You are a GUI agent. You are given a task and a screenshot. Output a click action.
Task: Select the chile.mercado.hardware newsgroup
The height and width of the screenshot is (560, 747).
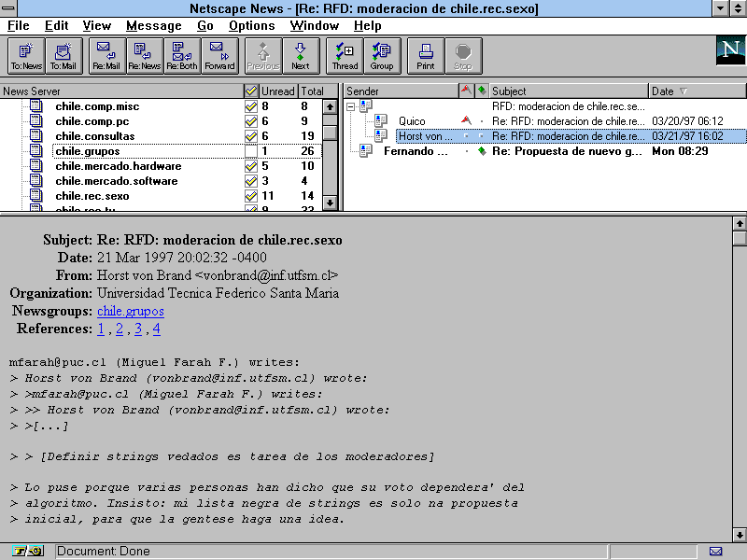tap(119, 166)
